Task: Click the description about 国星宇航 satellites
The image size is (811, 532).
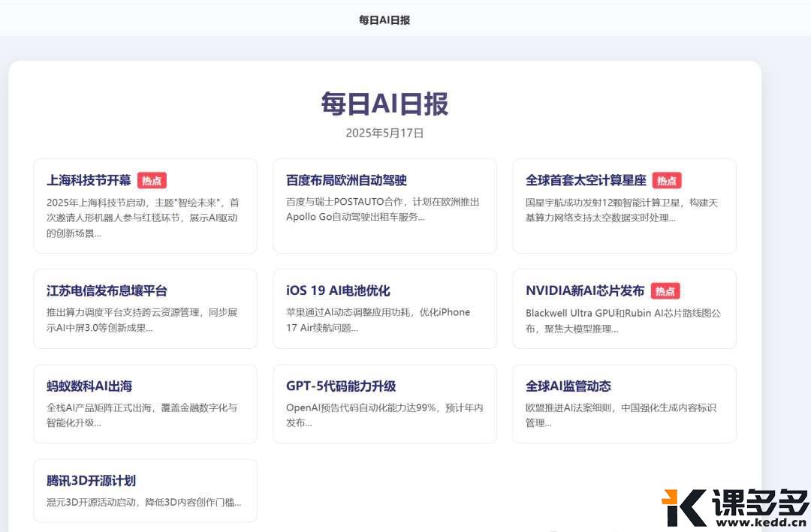Action: point(622,210)
